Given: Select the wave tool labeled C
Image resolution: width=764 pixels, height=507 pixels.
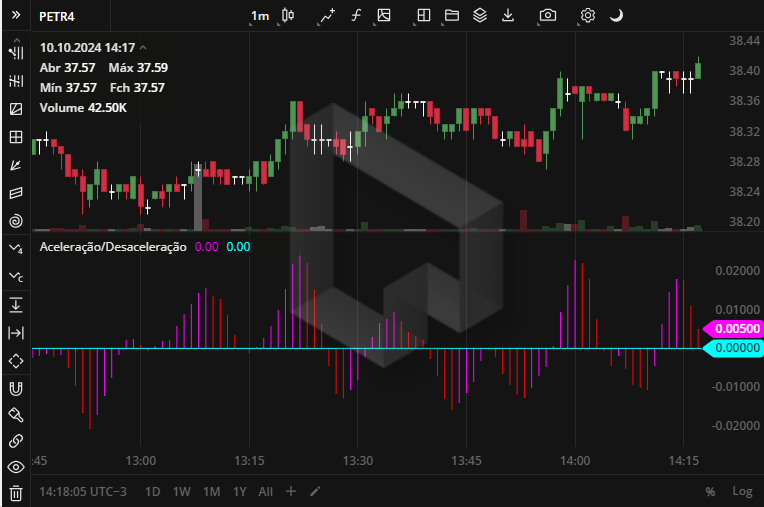Looking at the screenshot, I should pyautogui.click(x=16, y=277).
